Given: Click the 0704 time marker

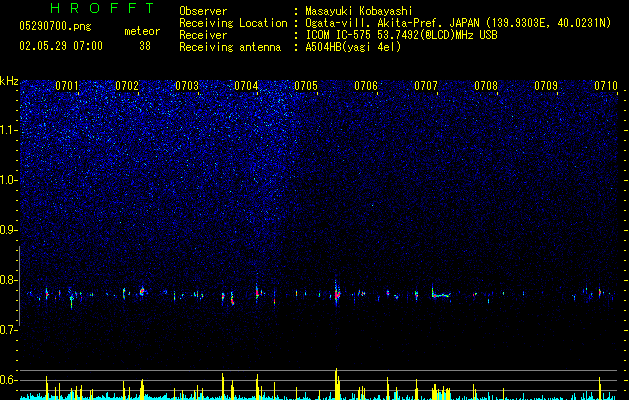Looking at the screenshot, I should [x=246, y=86].
